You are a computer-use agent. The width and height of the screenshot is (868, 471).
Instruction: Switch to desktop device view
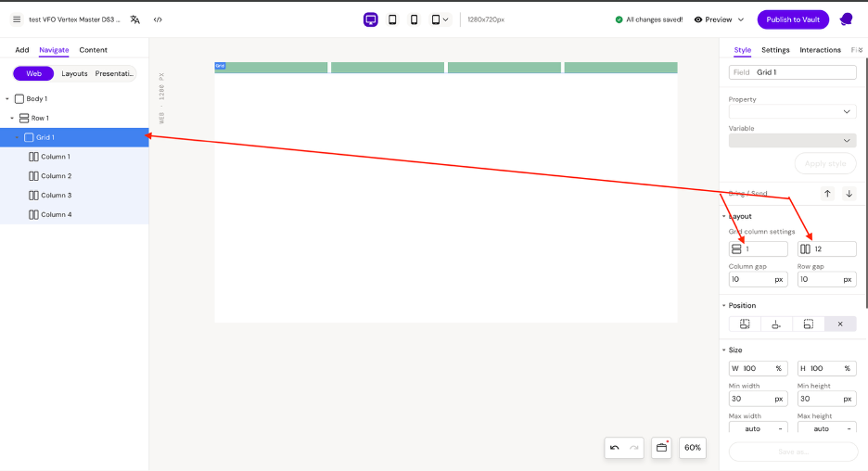[370, 19]
